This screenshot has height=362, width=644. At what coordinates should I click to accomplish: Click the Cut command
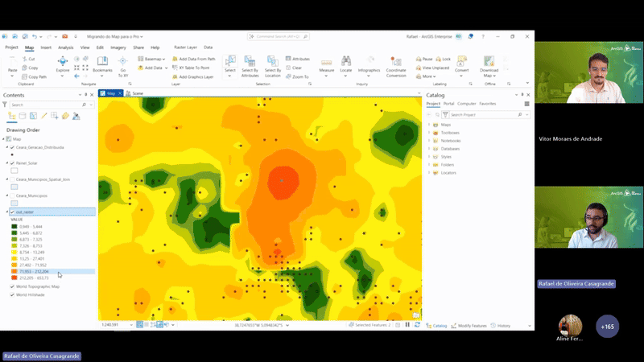point(29,59)
